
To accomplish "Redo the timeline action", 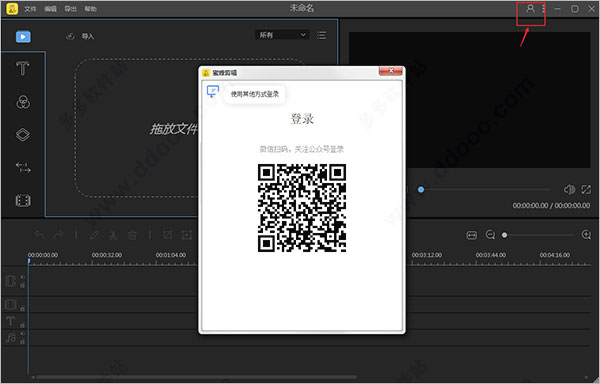I will (58, 235).
